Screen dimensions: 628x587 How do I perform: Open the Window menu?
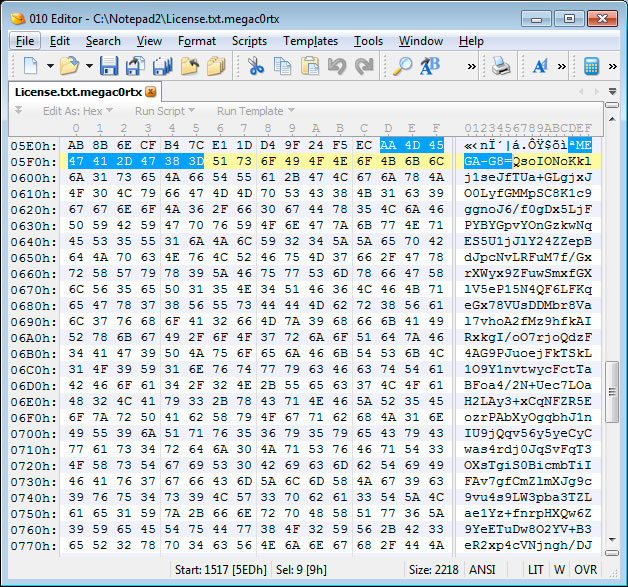421,41
